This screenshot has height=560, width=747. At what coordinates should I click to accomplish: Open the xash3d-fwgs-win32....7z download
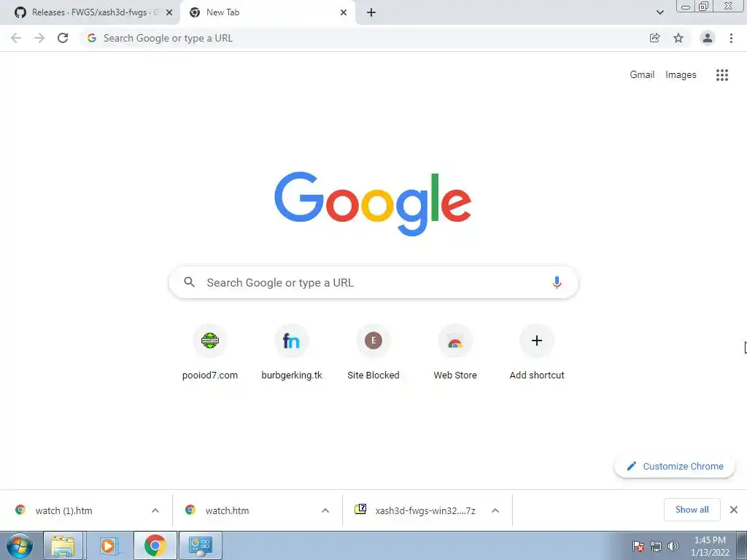[x=415, y=510]
